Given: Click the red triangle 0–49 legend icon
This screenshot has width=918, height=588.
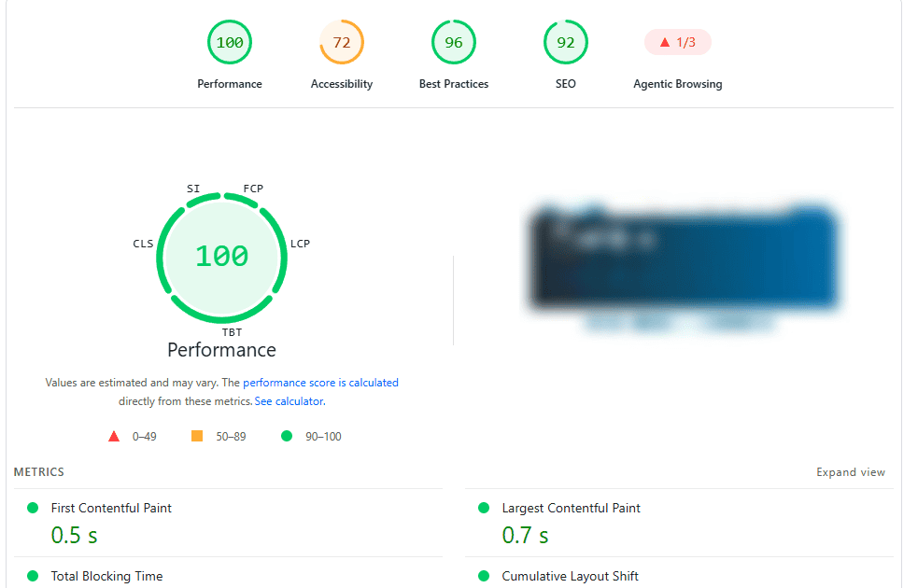Looking at the screenshot, I should pos(114,437).
